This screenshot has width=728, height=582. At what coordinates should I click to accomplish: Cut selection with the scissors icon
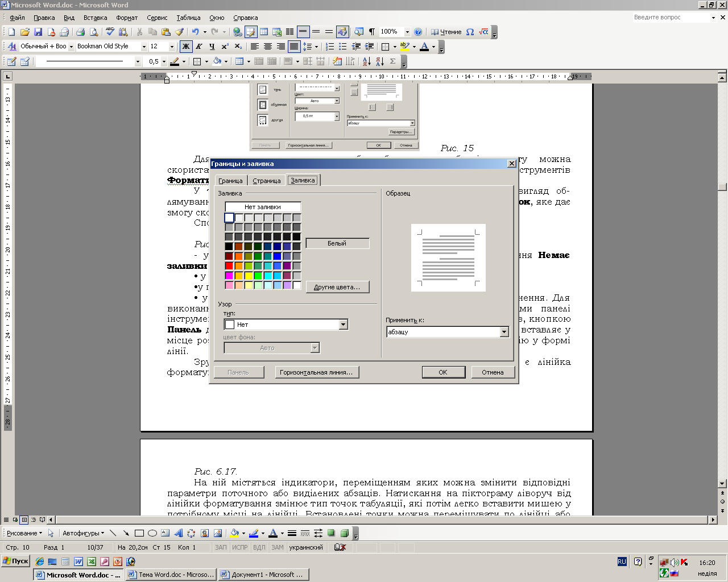139,32
